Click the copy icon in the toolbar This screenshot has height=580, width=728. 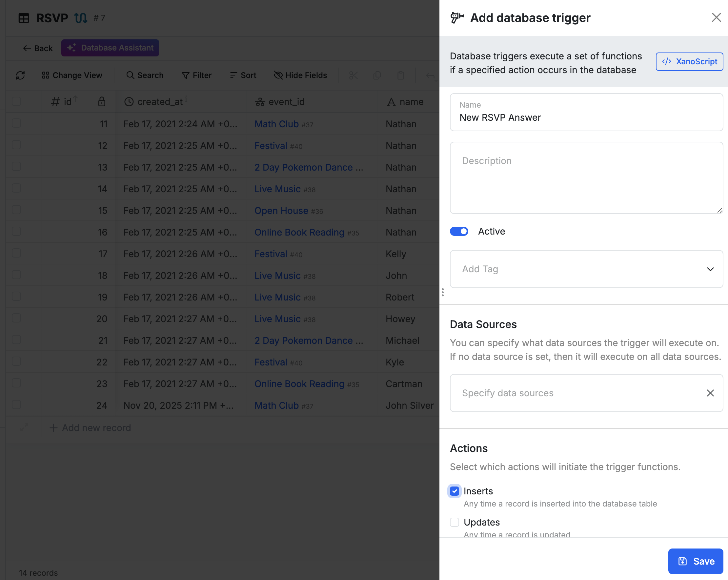click(x=377, y=75)
